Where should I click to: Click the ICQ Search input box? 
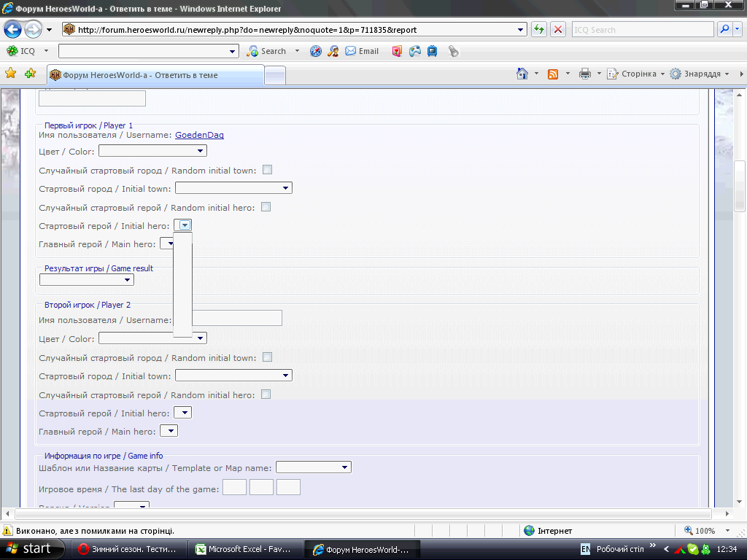pyautogui.click(x=642, y=29)
